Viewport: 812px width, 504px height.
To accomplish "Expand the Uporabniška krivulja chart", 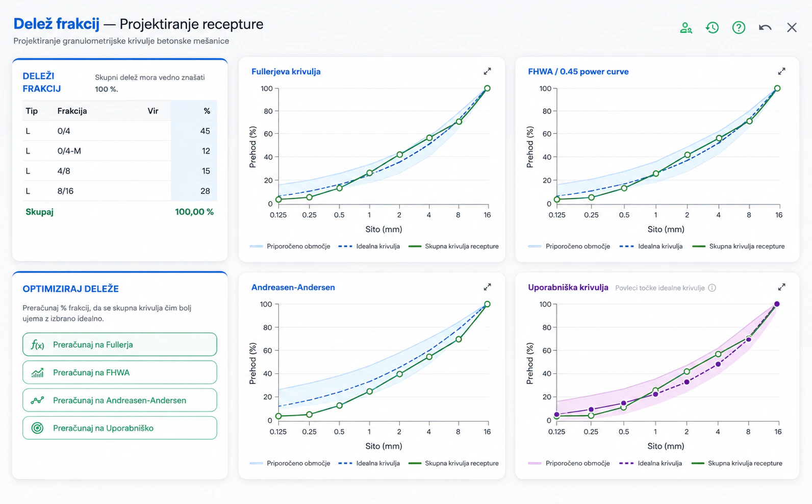I will pos(781,287).
